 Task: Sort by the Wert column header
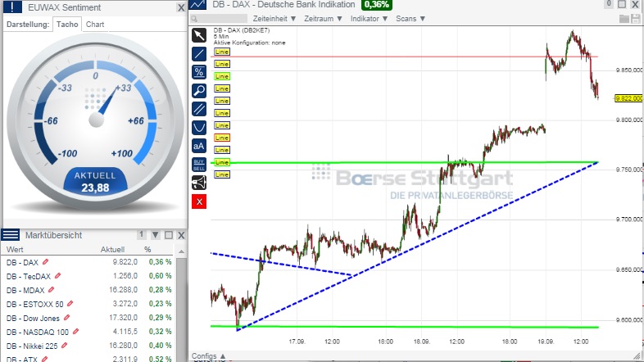15,250
